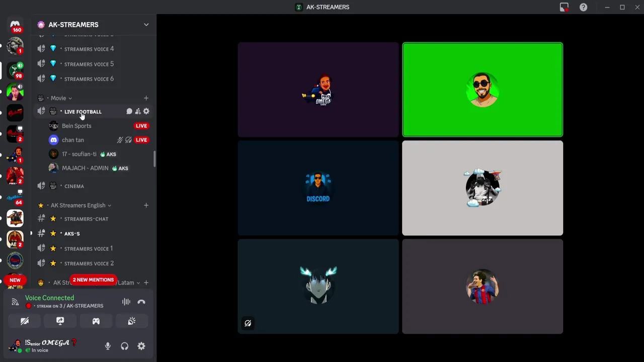Join STREAMERS VOICE 6 channel

click(93, 79)
